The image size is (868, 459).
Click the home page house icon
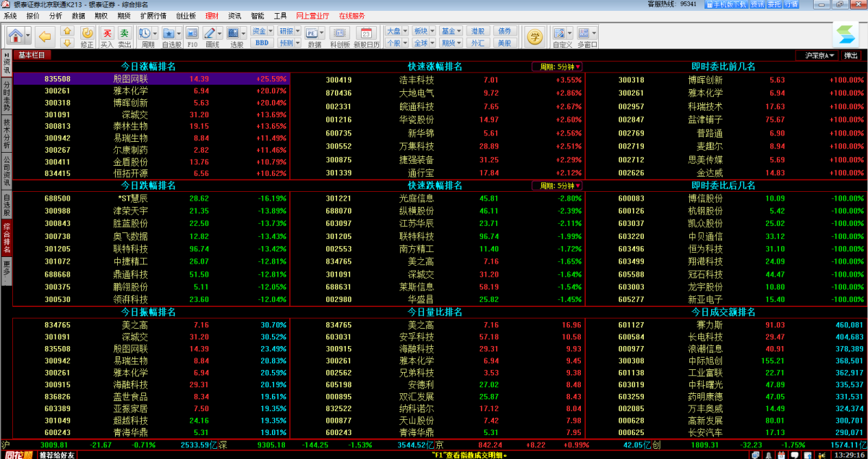[16, 35]
